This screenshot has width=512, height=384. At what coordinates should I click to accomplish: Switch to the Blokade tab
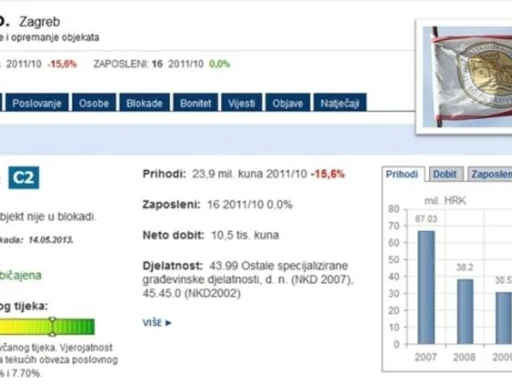pyautogui.click(x=144, y=103)
